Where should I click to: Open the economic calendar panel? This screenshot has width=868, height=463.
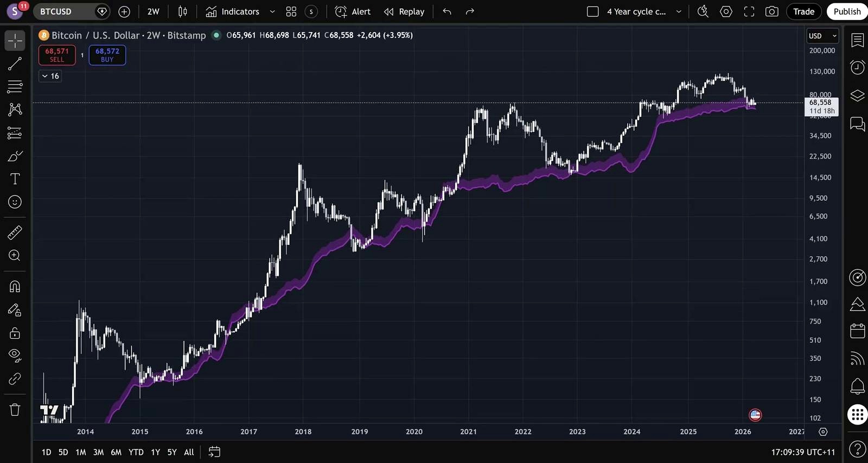tap(857, 330)
